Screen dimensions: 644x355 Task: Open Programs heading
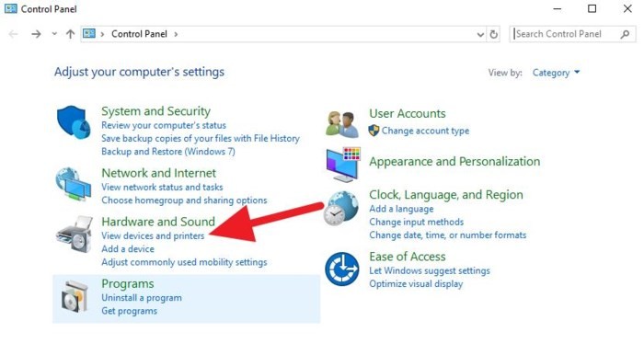[x=128, y=283]
